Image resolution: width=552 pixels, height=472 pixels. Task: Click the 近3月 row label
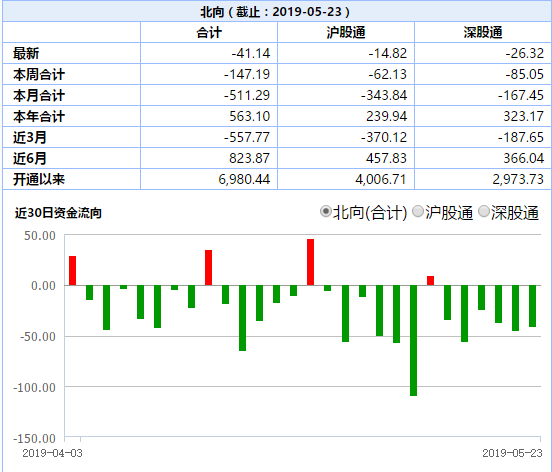[x=30, y=137]
